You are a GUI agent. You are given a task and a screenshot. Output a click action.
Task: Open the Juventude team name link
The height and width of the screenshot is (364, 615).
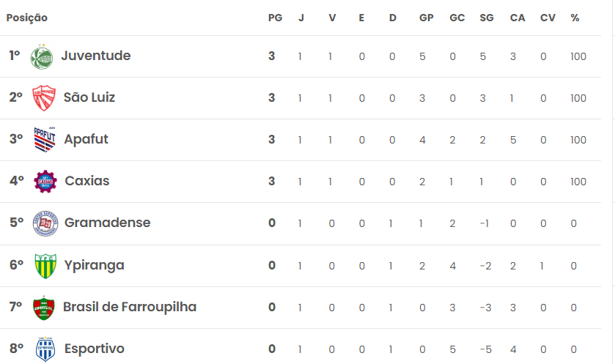coord(96,56)
